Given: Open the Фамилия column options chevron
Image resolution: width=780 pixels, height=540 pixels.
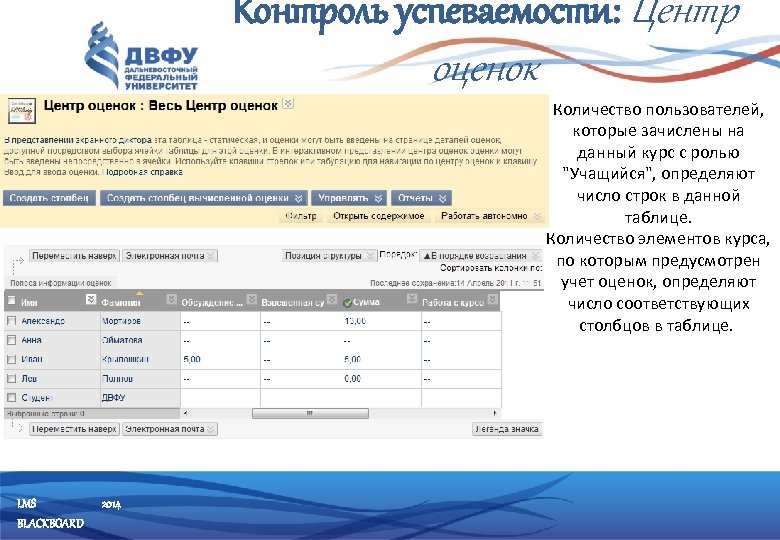Looking at the screenshot, I should [171, 299].
